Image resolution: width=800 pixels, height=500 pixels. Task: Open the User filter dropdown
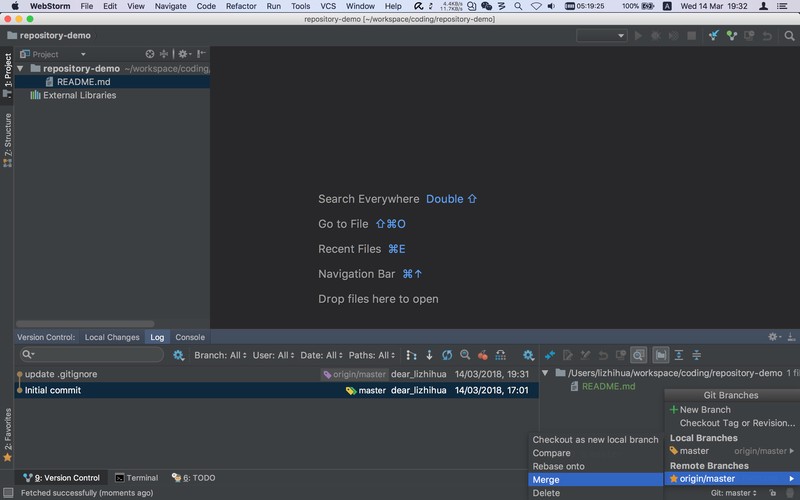coord(273,355)
